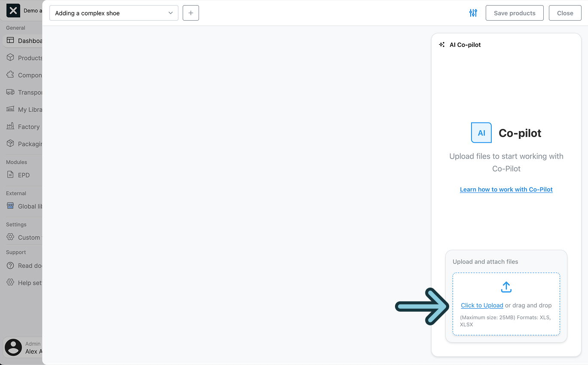Select the Factory sidebar icon
588x365 pixels.
[x=9, y=126]
